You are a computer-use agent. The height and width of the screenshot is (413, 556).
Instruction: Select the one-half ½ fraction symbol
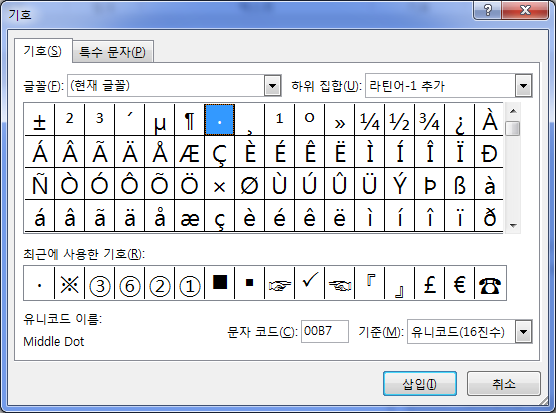(399, 120)
